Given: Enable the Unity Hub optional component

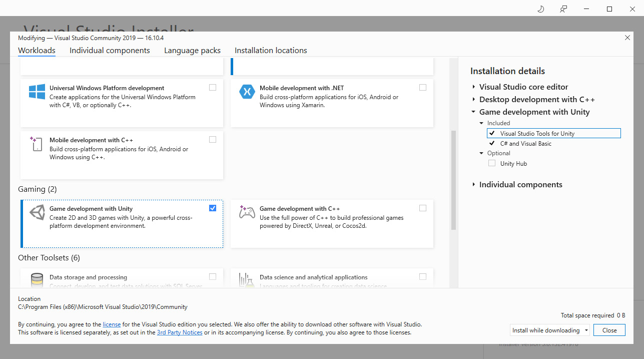Looking at the screenshot, I should click(492, 163).
